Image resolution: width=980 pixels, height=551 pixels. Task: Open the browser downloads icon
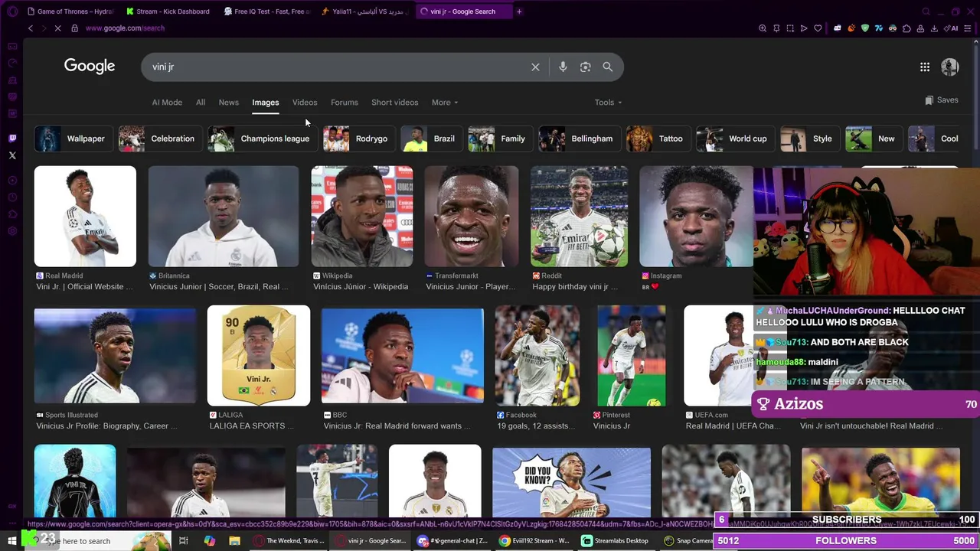click(934, 28)
